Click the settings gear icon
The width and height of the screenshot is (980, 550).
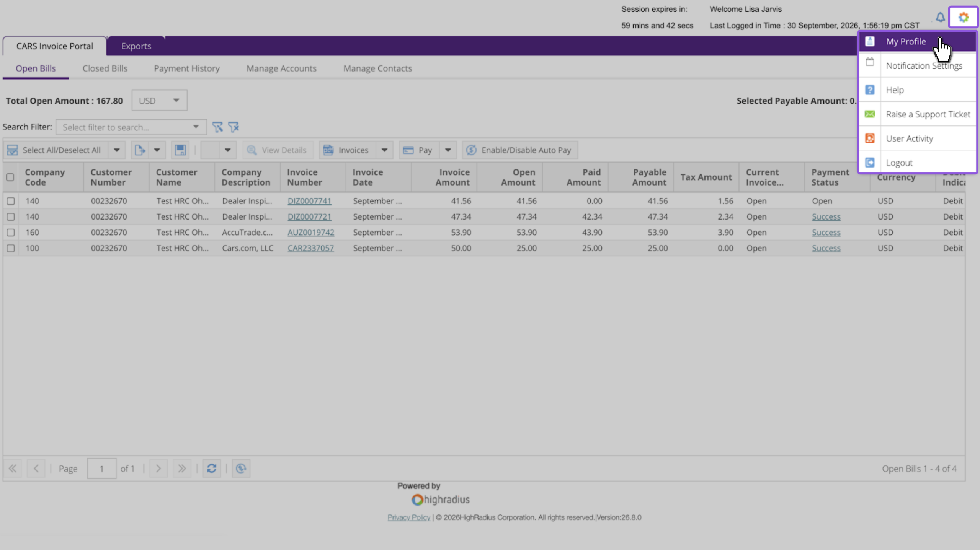pyautogui.click(x=963, y=17)
